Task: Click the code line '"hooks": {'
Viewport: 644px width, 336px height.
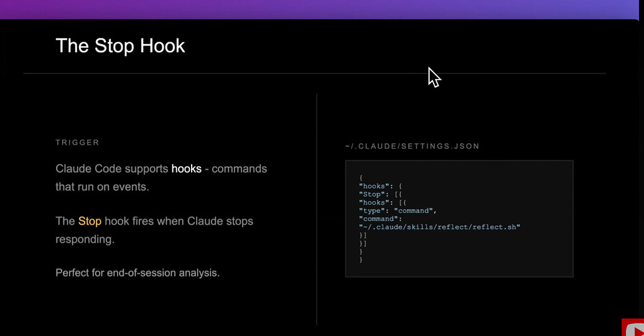Action: (380, 186)
